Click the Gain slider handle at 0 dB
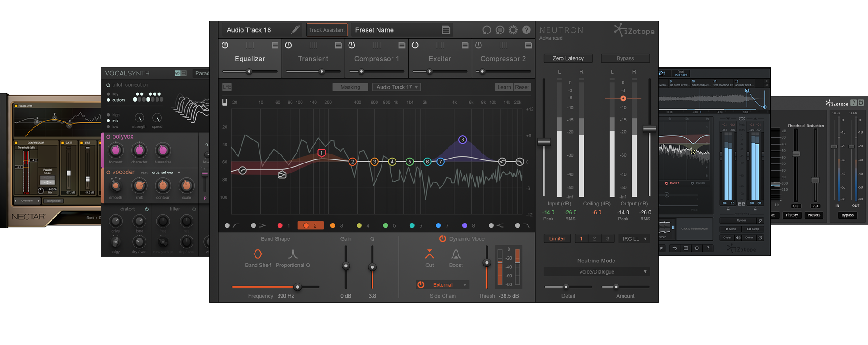Screen dimensions: 868x345 click(x=346, y=266)
